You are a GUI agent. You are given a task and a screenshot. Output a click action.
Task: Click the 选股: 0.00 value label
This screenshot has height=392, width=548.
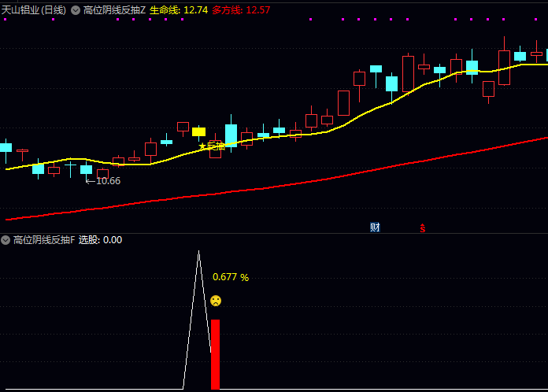coord(100,240)
